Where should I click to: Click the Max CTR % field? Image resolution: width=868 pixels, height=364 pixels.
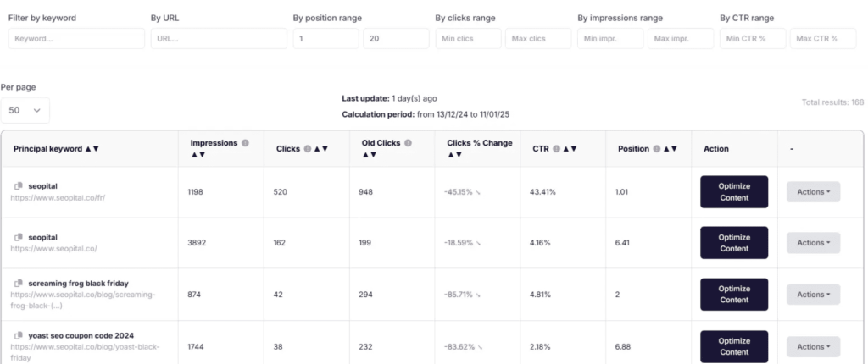tap(822, 38)
